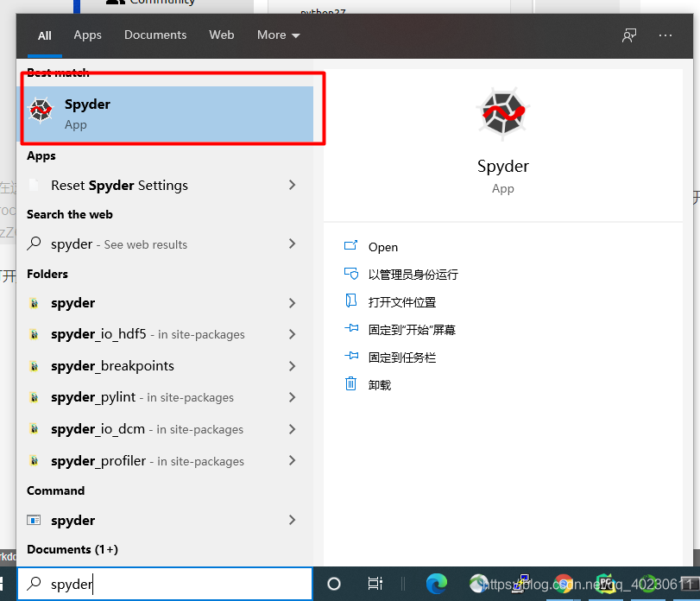Image resolution: width=700 pixels, height=601 pixels.
Task: Click the command window icon beside spyder command
Action: pos(34,520)
